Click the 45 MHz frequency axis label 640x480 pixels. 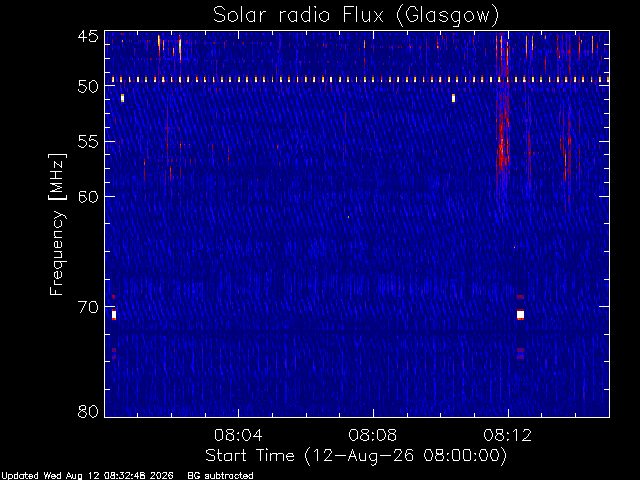[x=88, y=37]
